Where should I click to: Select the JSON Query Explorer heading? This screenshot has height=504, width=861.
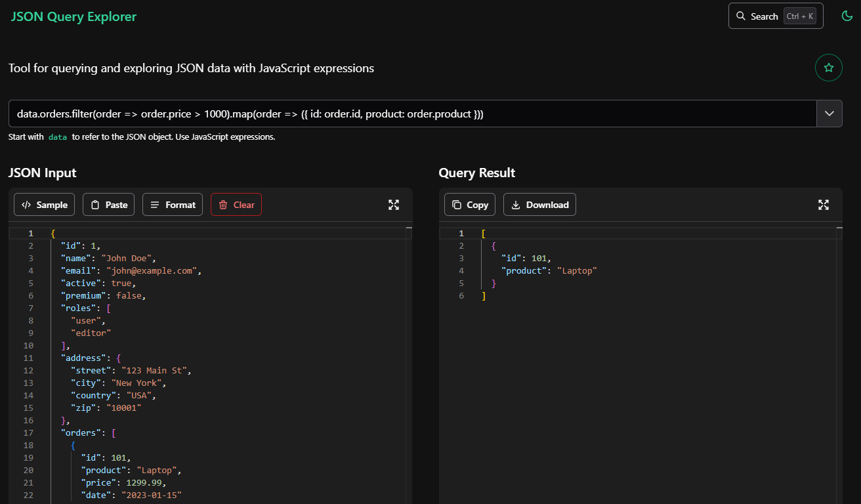(x=73, y=16)
